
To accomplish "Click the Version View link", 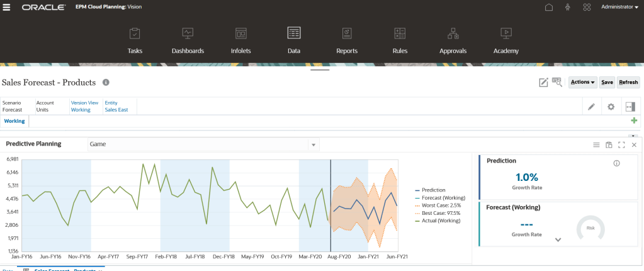I will click(84, 102).
